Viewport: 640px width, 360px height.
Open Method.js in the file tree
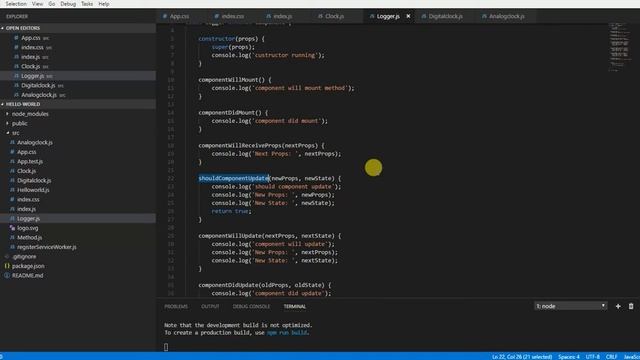point(29,237)
